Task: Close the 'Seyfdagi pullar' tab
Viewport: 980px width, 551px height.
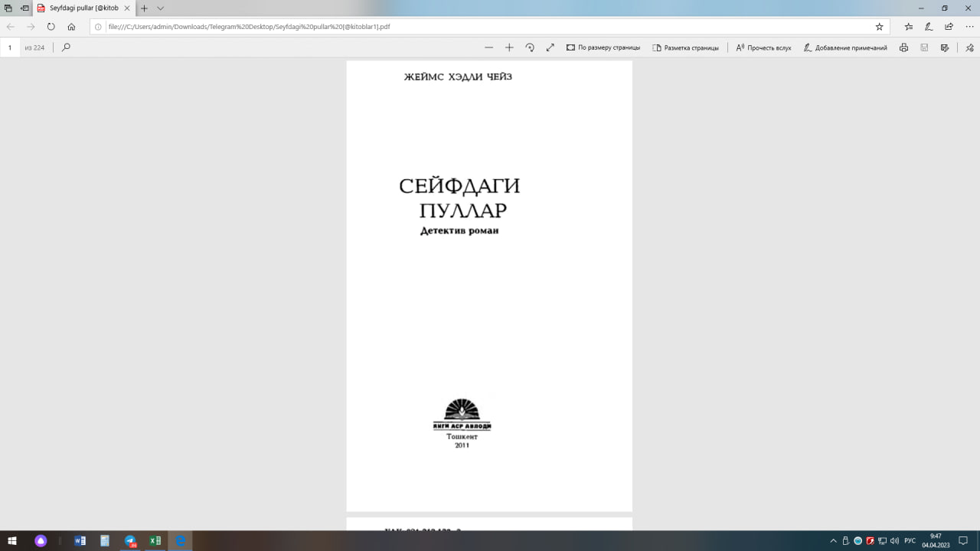Action: pos(127,8)
